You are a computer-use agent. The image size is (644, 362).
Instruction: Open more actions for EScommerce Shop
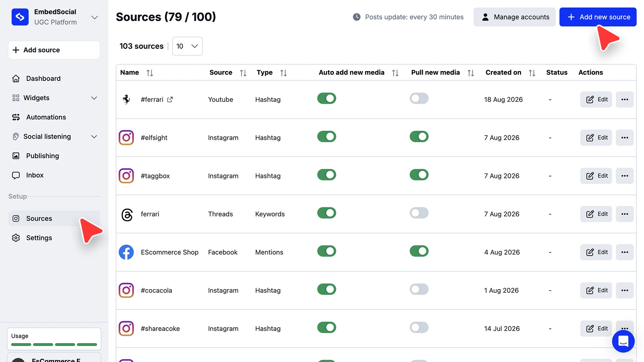click(625, 252)
